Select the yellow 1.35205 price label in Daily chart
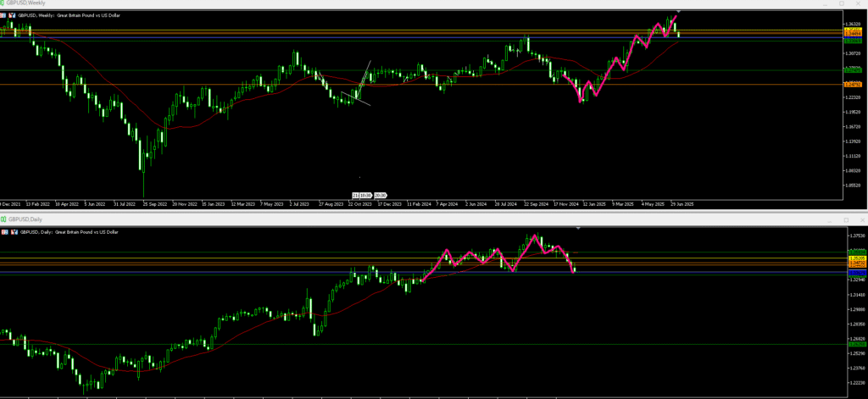Image resolution: width=868 pixels, height=399 pixels. coord(858,258)
